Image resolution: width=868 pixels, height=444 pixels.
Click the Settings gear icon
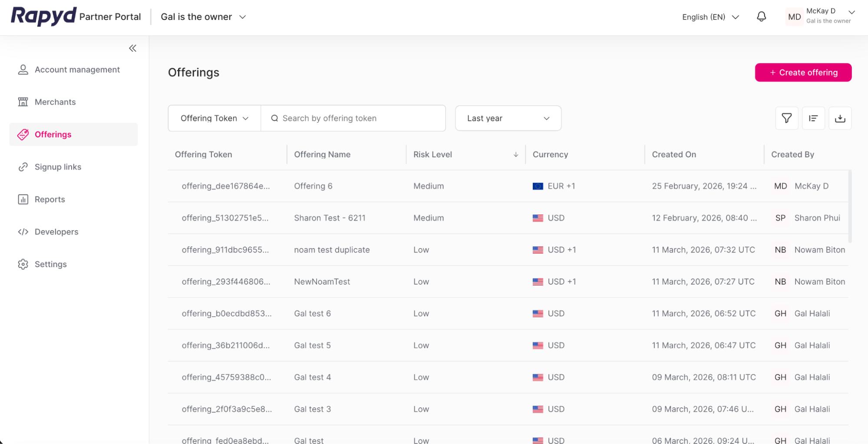point(23,264)
